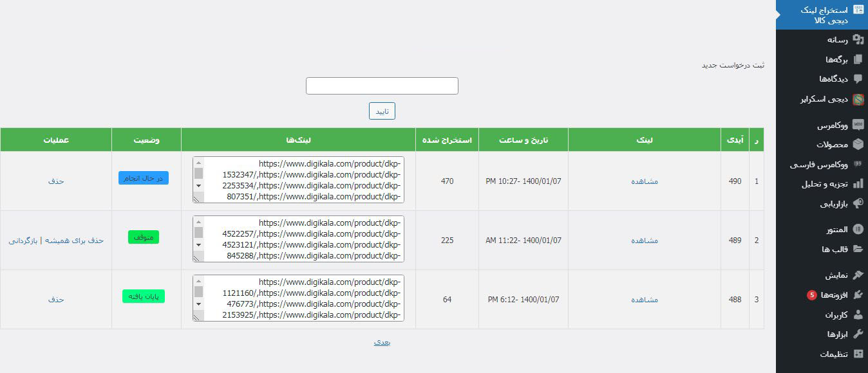The image size is (868, 373).
Task: Click scroll-down arrow in row 490 textarea
Action: (x=198, y=186)
